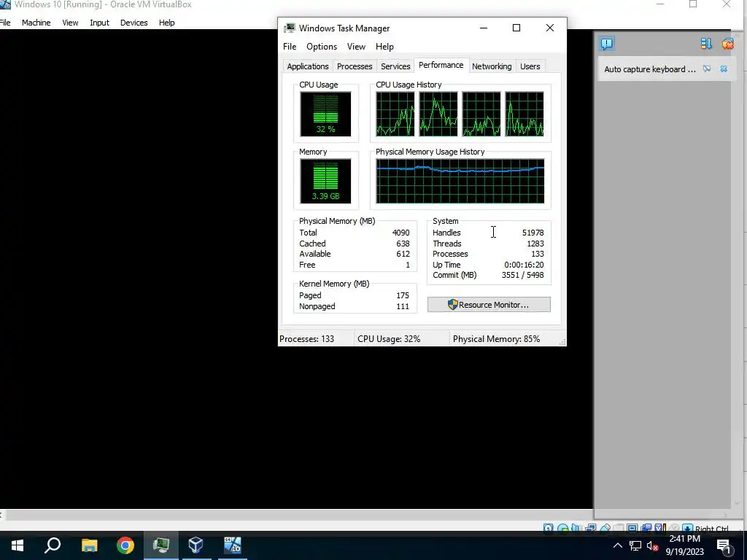The height and width of the screenshot is (560, 747).
Task: Click Processes: 133 in status bar
Action: (x=307, y=339)
